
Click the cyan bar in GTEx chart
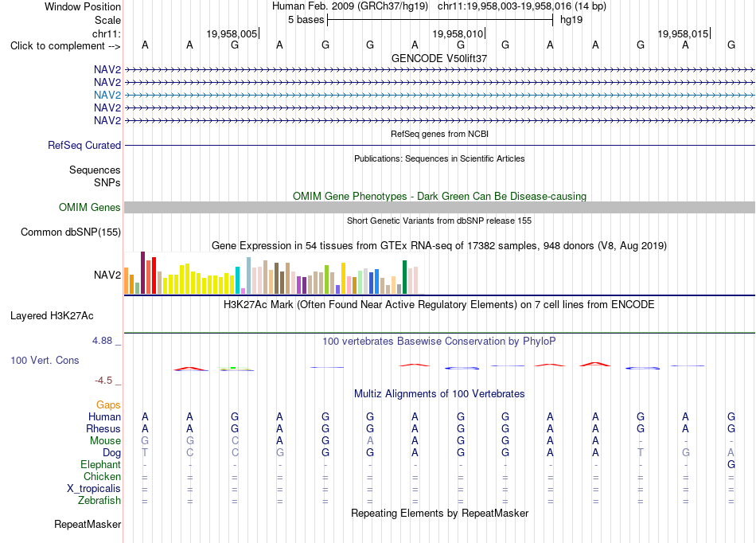click(x=237, y=280)
